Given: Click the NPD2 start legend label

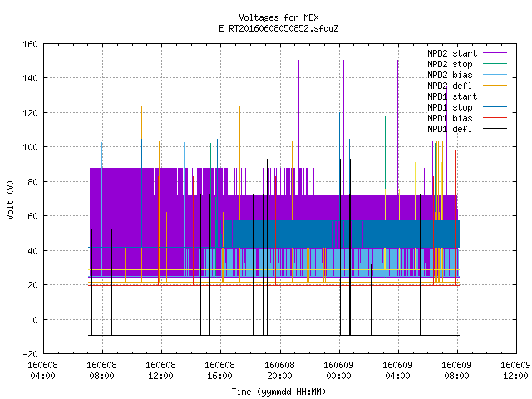Looking at the screenshot, I should pos(452,53).
